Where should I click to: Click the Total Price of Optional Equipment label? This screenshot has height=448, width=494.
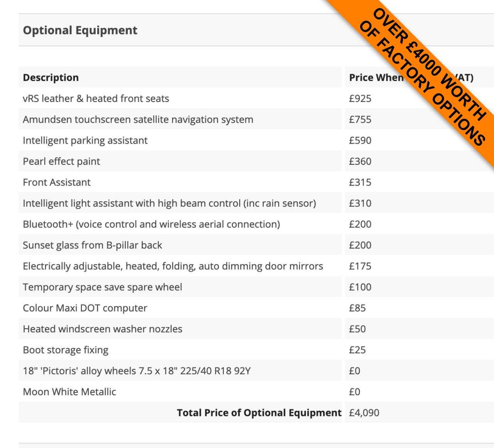tap(259, 413)
